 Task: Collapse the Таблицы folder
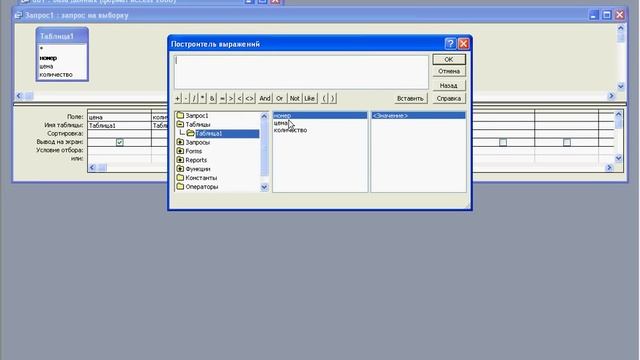pyautogui.click(x=180, y=124)
